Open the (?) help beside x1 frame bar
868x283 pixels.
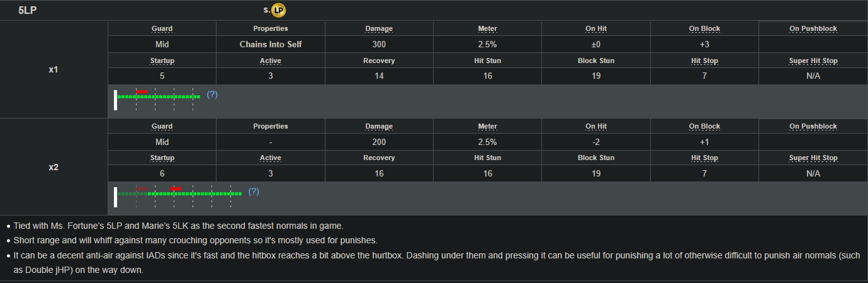212,95
